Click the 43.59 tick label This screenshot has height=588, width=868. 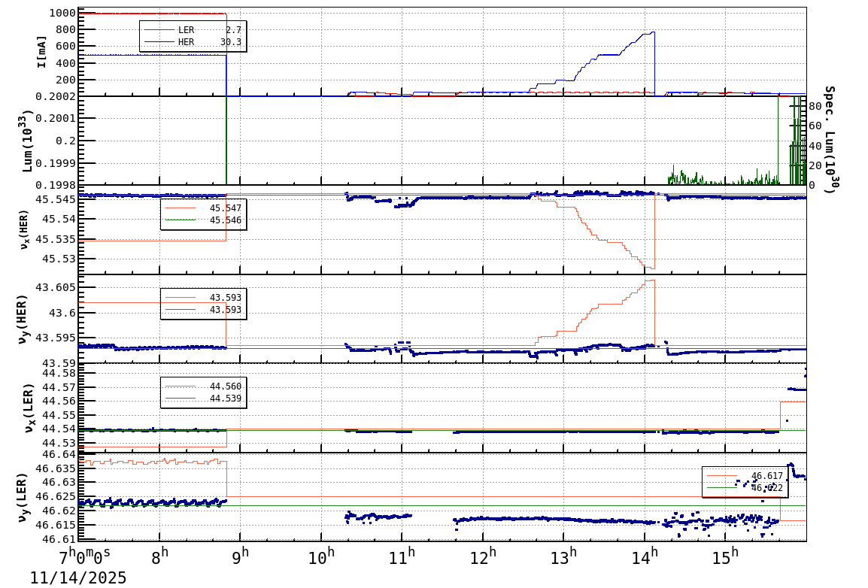(x=59, y=363)
